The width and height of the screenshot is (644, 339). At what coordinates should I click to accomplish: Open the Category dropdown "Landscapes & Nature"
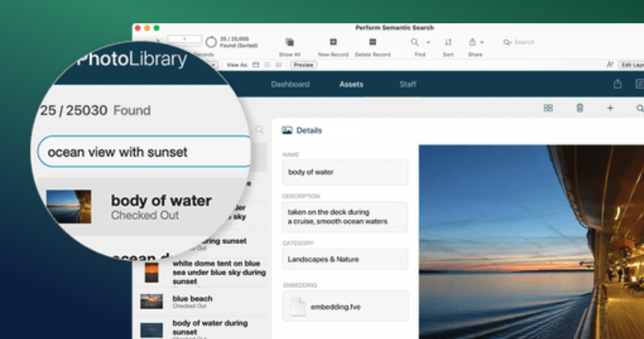(x=345, y=259)
